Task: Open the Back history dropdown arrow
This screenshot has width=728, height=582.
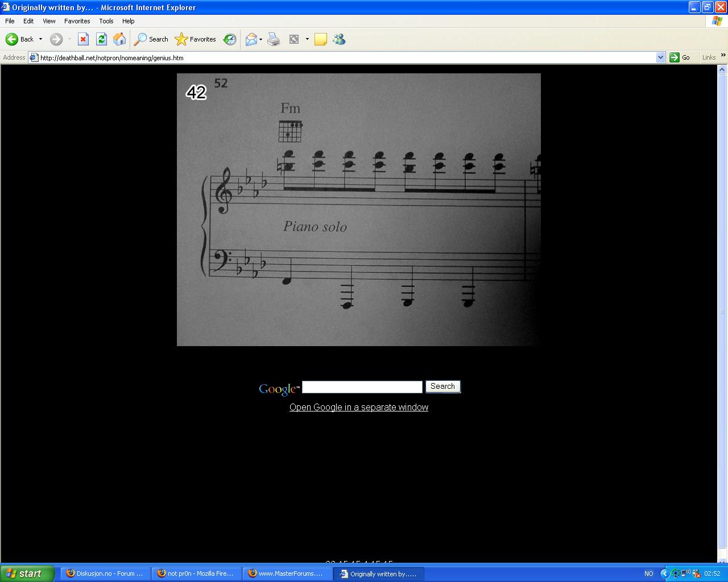Action: coord(40,39)
